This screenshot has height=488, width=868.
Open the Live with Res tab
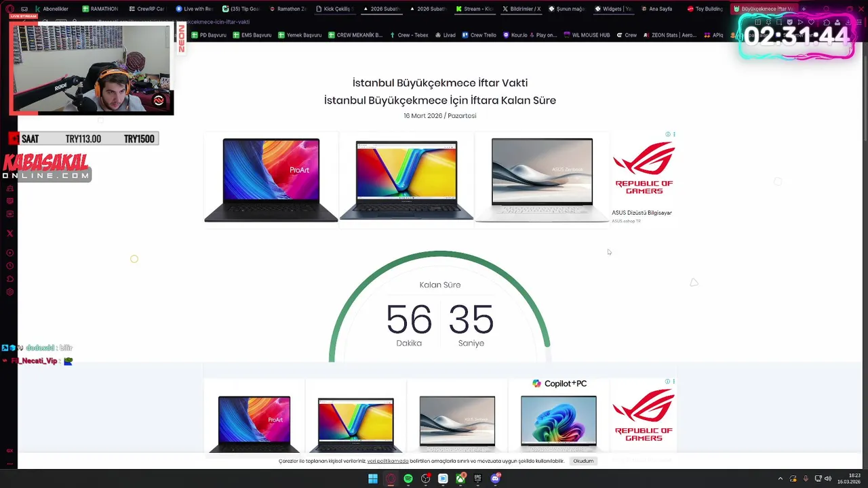[x=193, y=9]
